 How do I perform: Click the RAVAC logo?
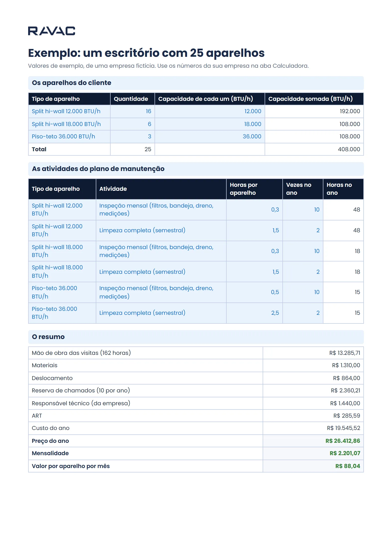coord(52,31)
